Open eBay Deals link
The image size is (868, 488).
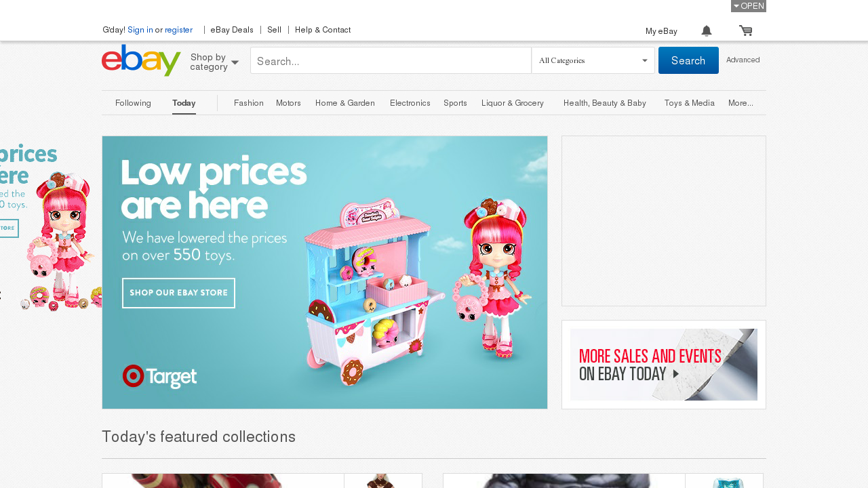point(232,30)
